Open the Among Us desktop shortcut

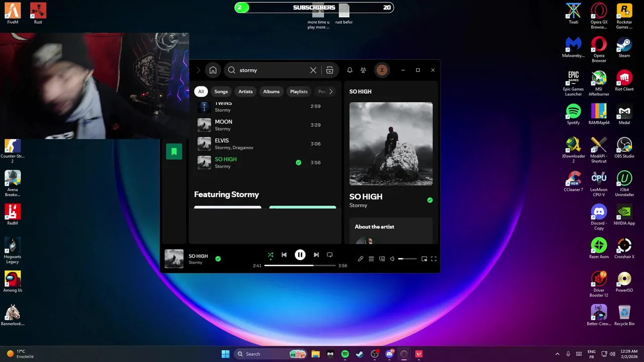13,282
